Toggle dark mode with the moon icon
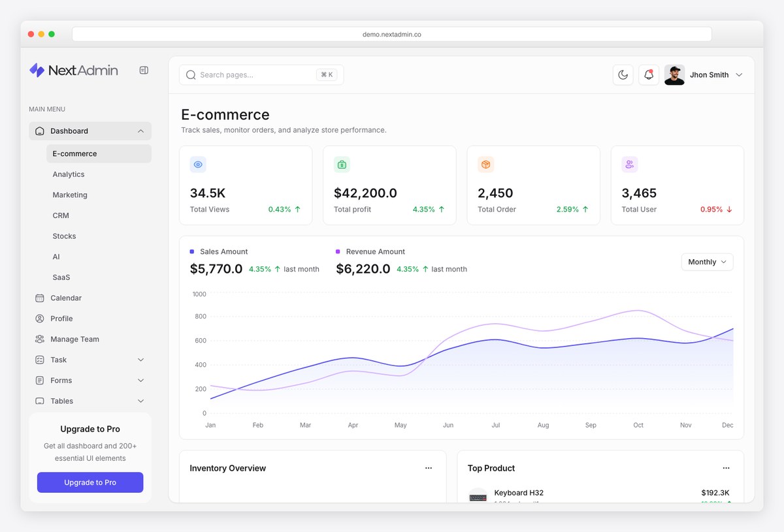Screen dimensions: 784x532 coord(623,75)
